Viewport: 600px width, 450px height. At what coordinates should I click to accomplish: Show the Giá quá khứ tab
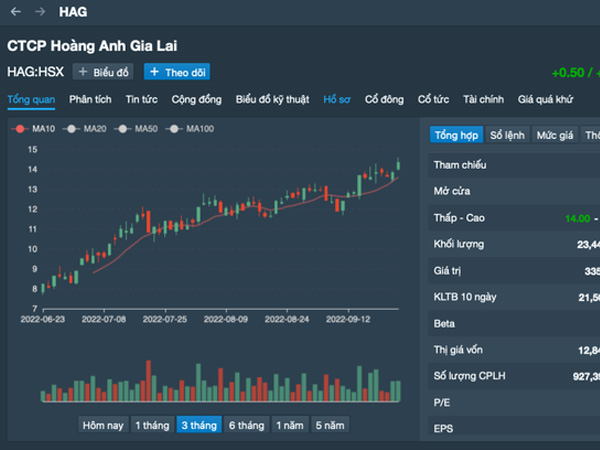(545, 99)
